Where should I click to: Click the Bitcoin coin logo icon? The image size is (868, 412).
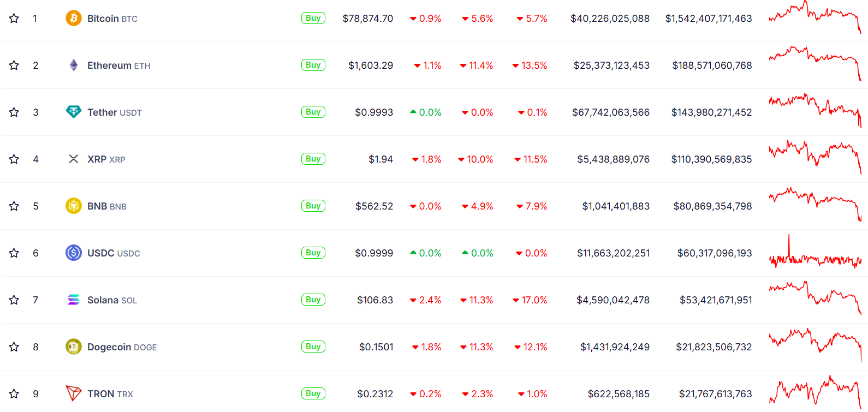click(74, 18)
